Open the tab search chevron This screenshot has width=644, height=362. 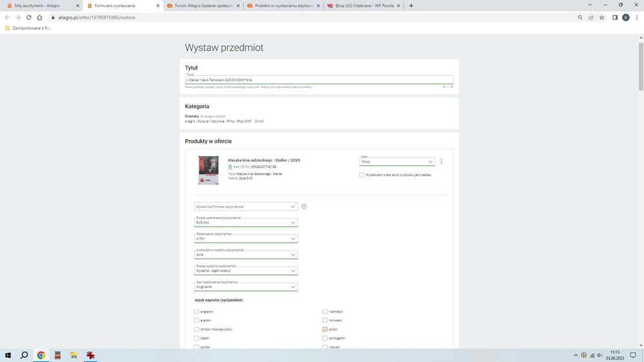(x=590, y=5)
